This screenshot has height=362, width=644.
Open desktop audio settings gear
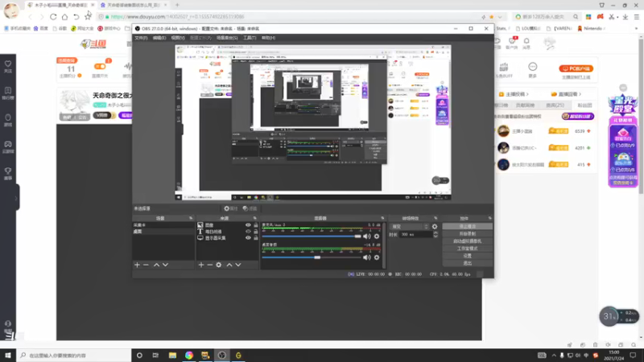point(377,257)
